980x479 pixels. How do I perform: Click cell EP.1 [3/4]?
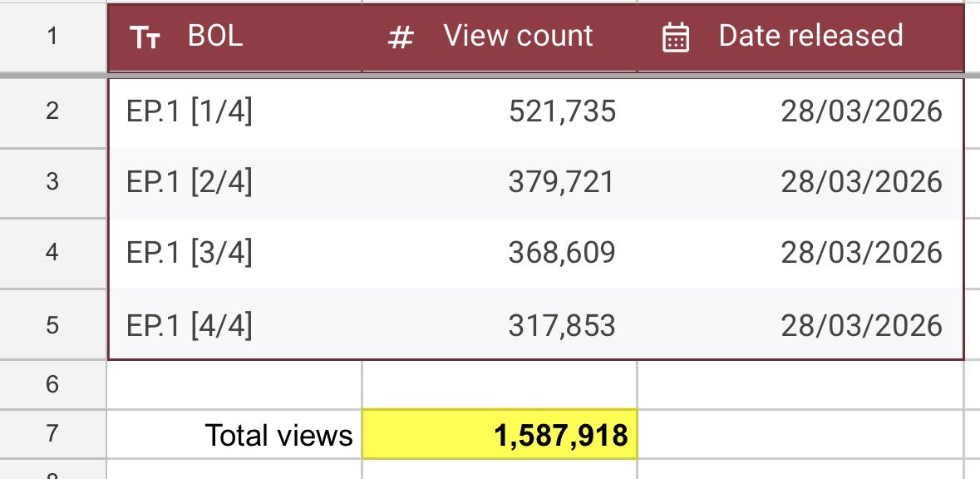point(235,254)
